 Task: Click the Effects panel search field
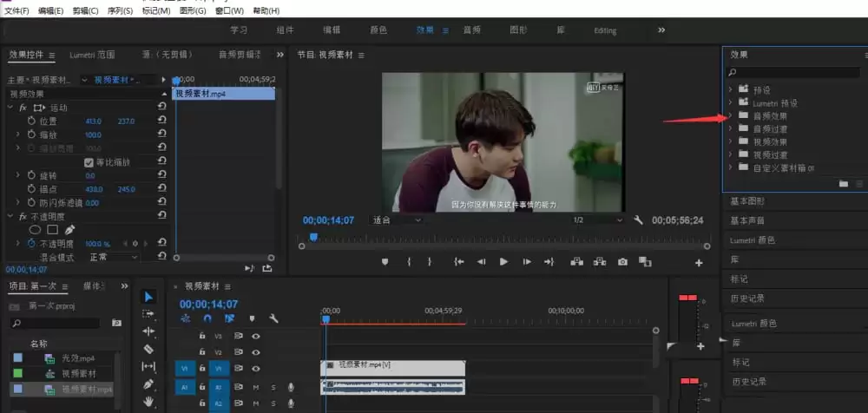(794, 73)
